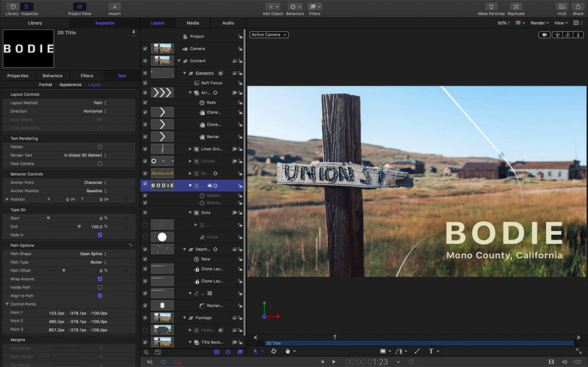
Task: Adjust the Type On End slider
Action: click(79, 226)
